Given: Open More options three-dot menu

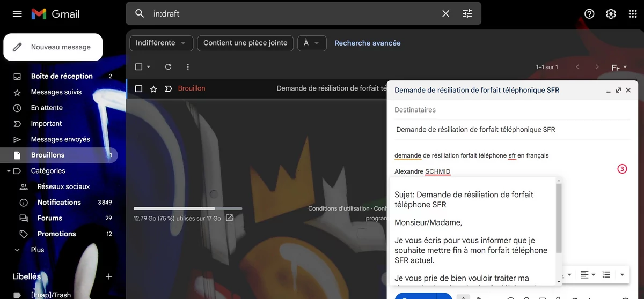Looking at the screenshot, I should pyautogui.click(x=187, y=67).
